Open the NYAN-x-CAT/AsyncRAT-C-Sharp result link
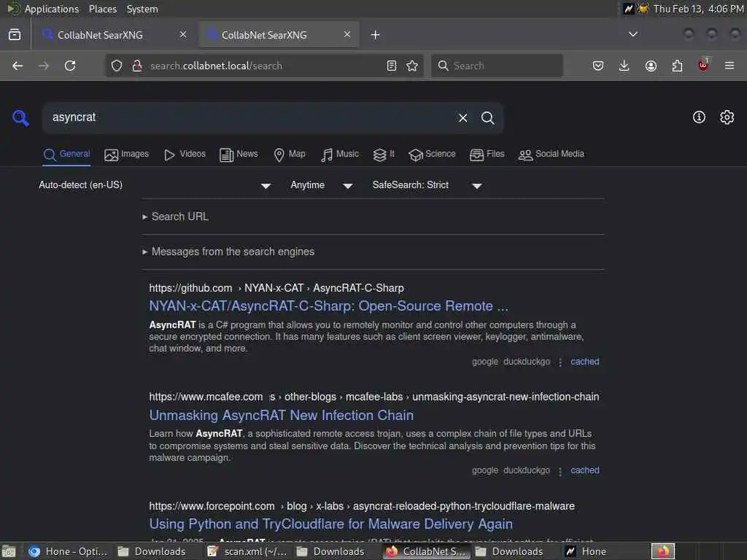 click(329, 306)
